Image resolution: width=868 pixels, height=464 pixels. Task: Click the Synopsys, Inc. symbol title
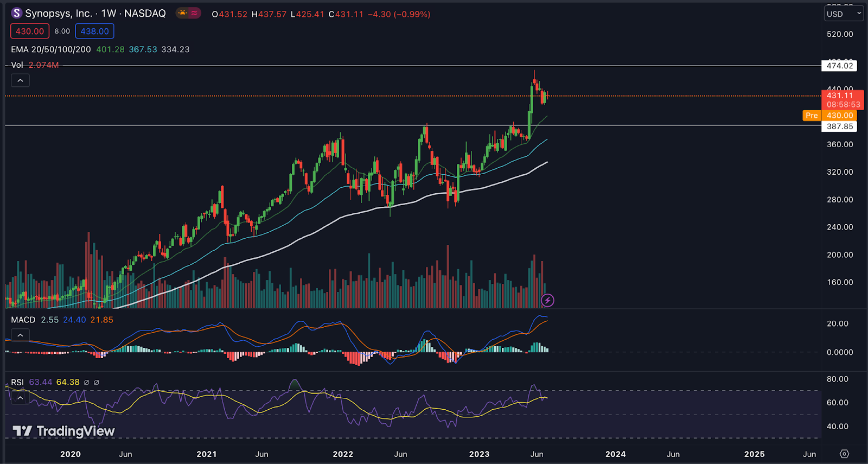click(59, 13)
